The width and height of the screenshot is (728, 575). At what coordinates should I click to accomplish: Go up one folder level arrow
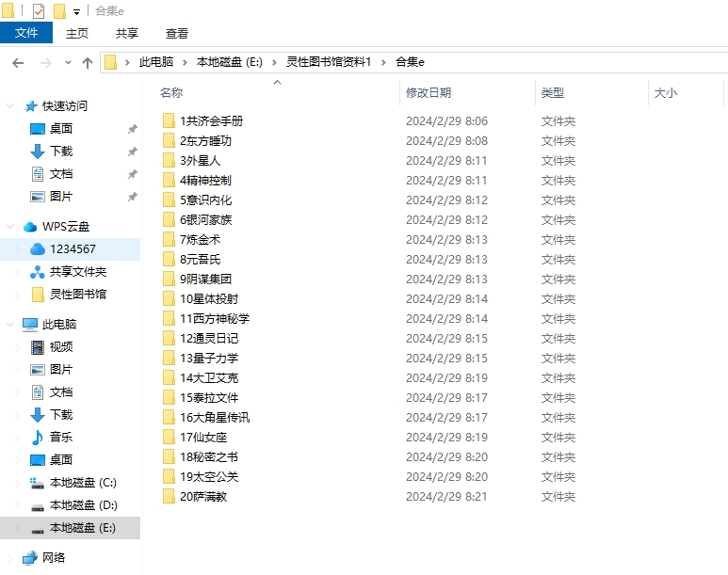[x=88, y=63]
